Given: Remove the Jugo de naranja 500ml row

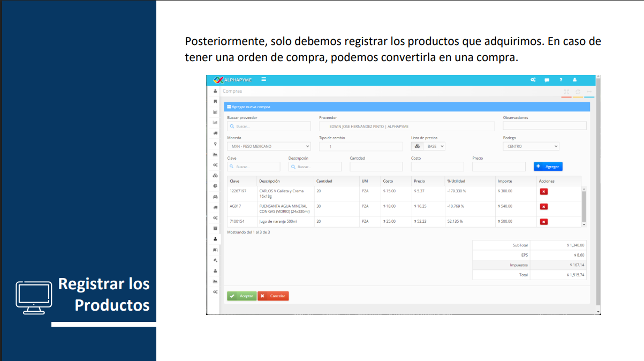Looking at the screenshot, I should pyautogui.click(x=543, y=222).
